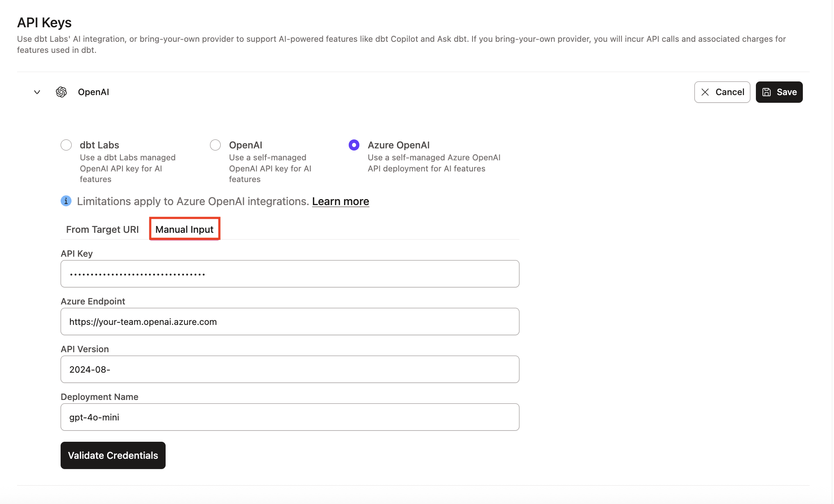Click the Save button
This screenshot has width=834, height=504.
779,92
